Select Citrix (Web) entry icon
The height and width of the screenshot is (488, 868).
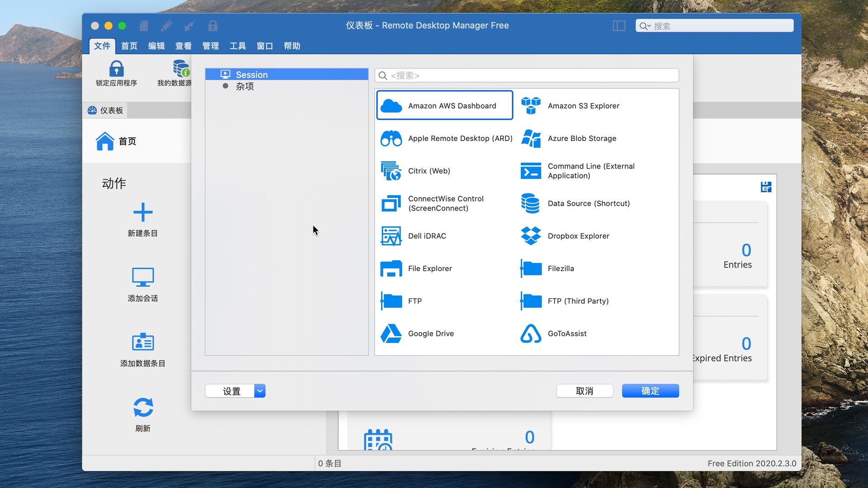391,171
